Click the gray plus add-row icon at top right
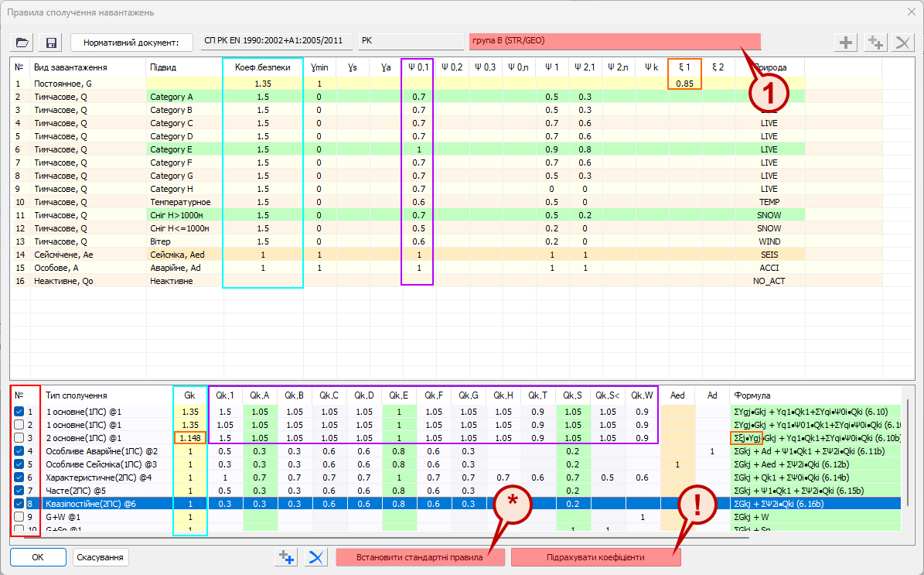This screenshot has height=575, width=924. 847,43
